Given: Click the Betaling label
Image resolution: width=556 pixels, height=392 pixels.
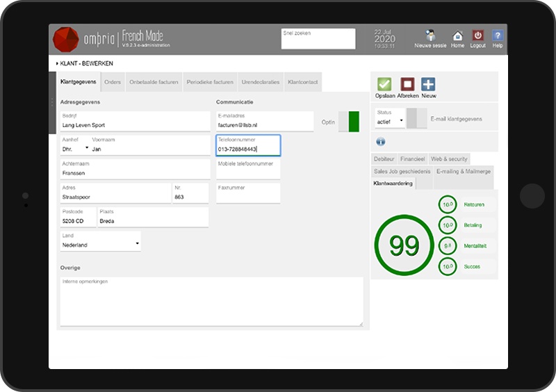Looking at the screenshot, I should (473, 225).
